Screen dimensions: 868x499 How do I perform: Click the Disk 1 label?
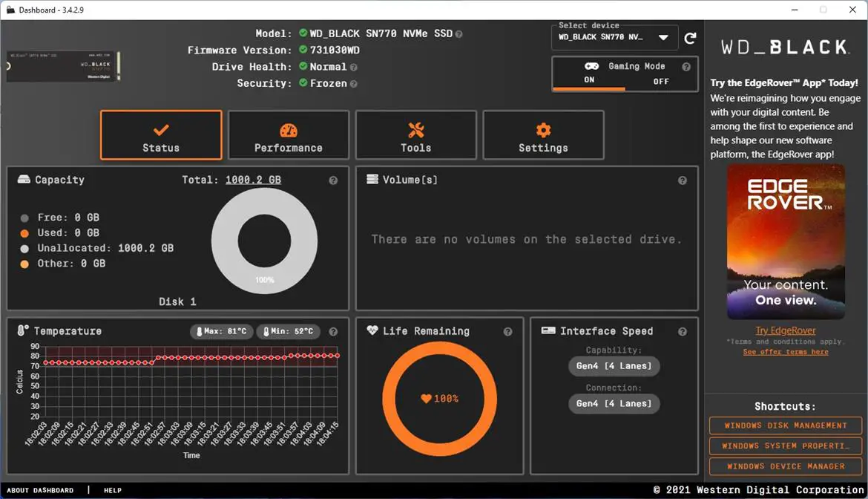point(177,301)
